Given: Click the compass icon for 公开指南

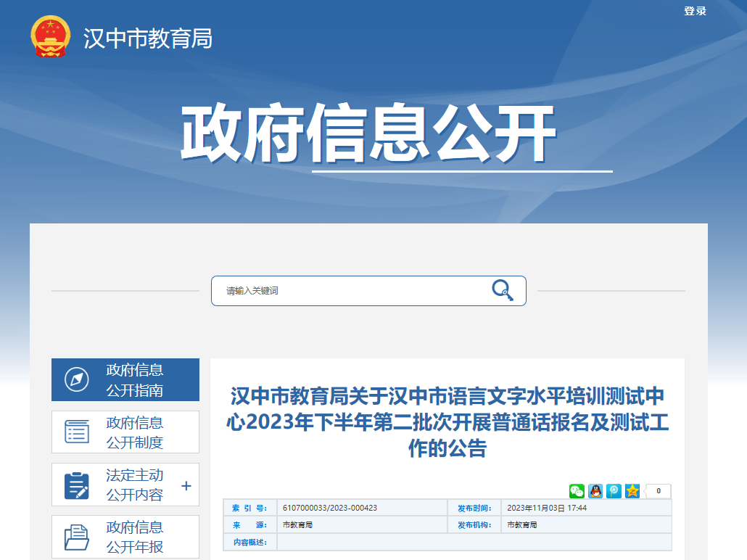Looking at the screenshot, I should (x=77, y=379).
